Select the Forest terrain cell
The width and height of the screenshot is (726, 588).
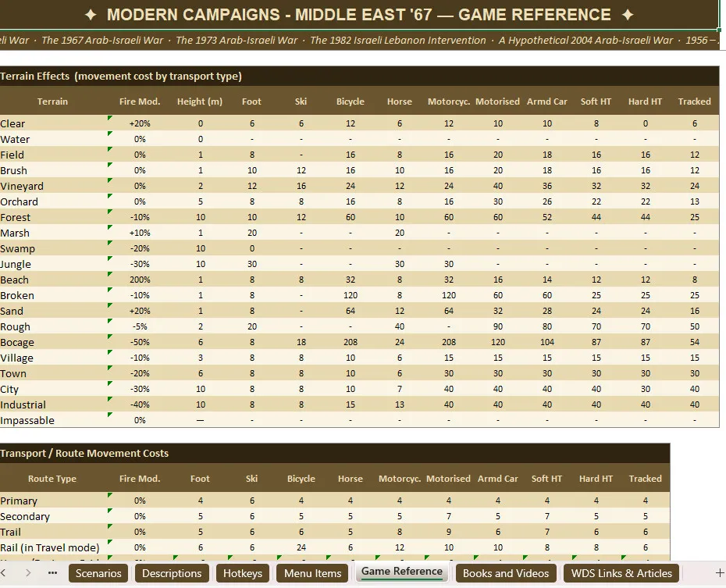point(54,217)
